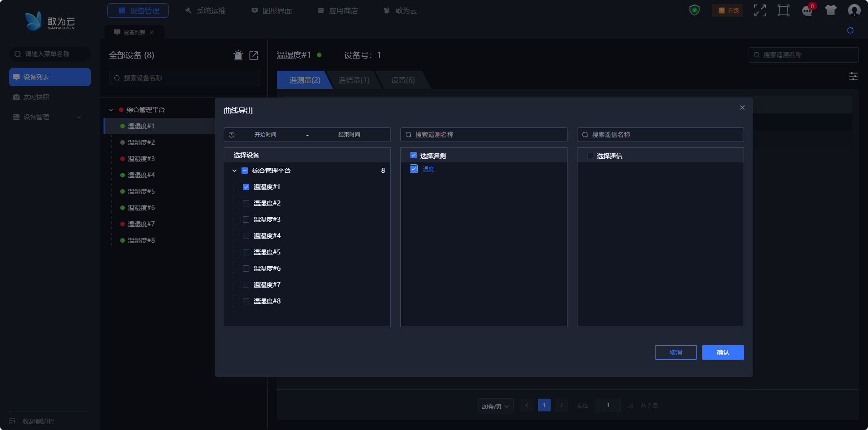This screenshot has height=430, width=868.
Task: Click the 升级 upgrade button
Action: pos(727,10)
